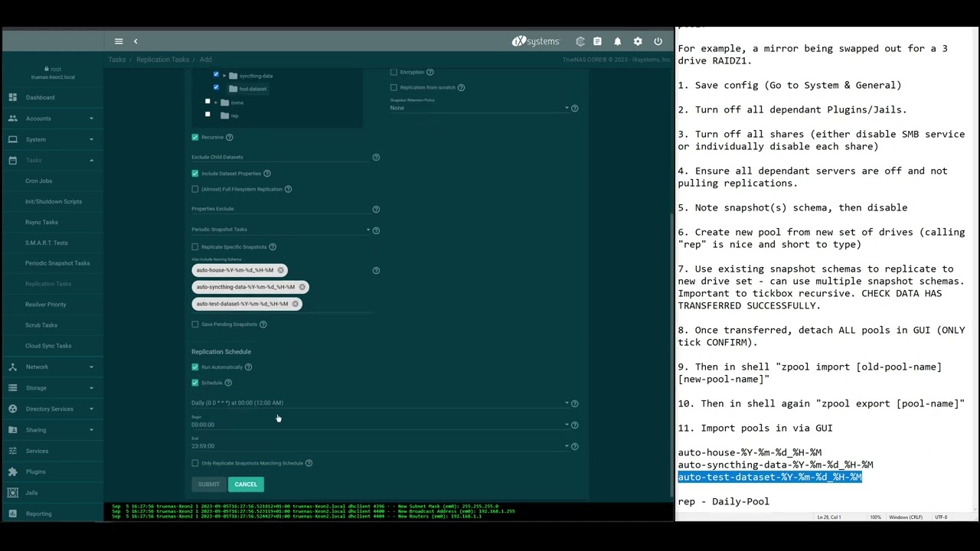
Task: Open the TrueCommand icon
Action: pos(580,41)
